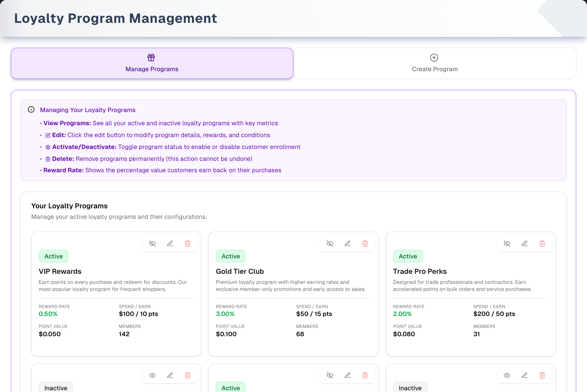Select the Gold Tier Club title
Screen dimensions: 587x392
click(x=240, y=271)
